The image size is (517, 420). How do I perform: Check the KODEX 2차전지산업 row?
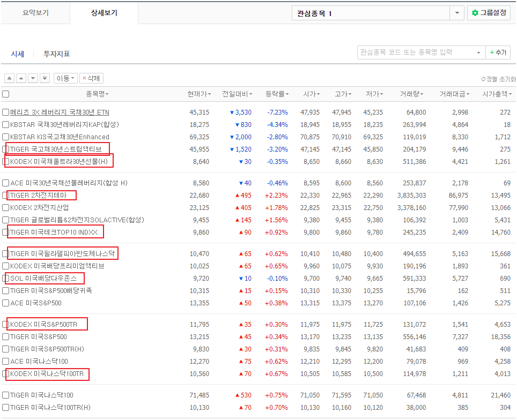tap(5, 207)
